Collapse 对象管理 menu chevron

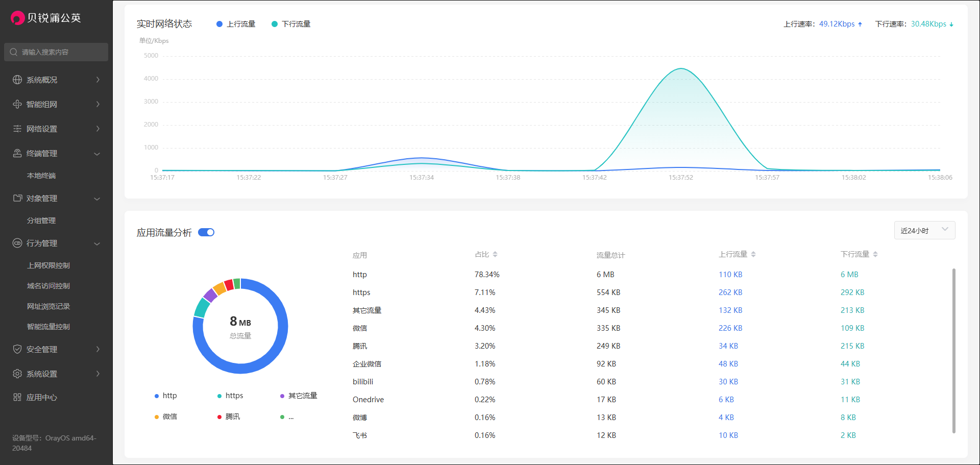coord(97,199)
